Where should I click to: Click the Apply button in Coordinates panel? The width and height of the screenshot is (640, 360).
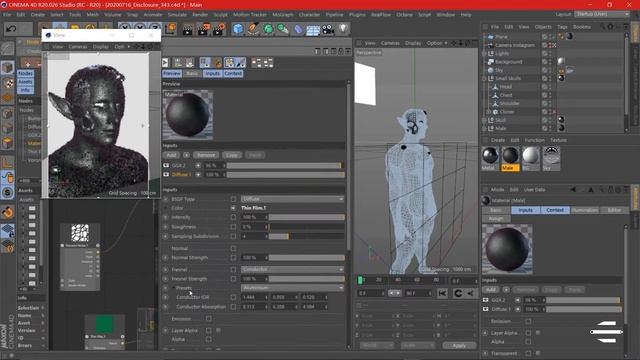coord(459,345)
